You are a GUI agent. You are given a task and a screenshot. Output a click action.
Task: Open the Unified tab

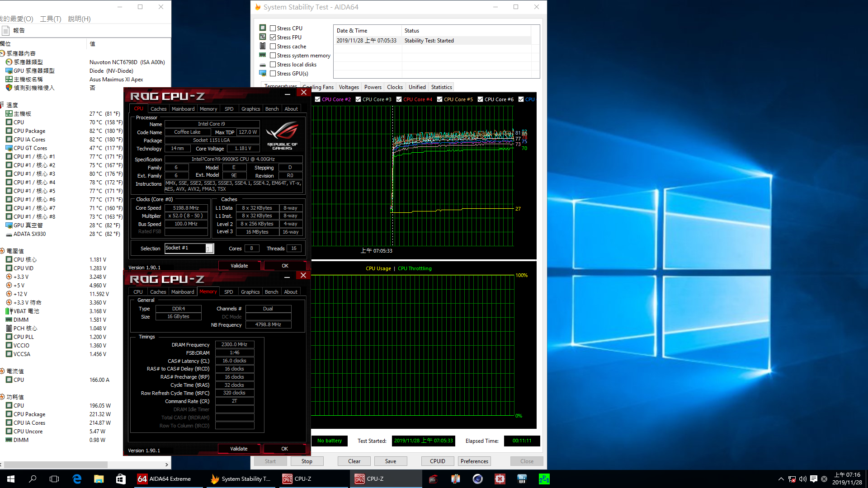pos(417,87)
